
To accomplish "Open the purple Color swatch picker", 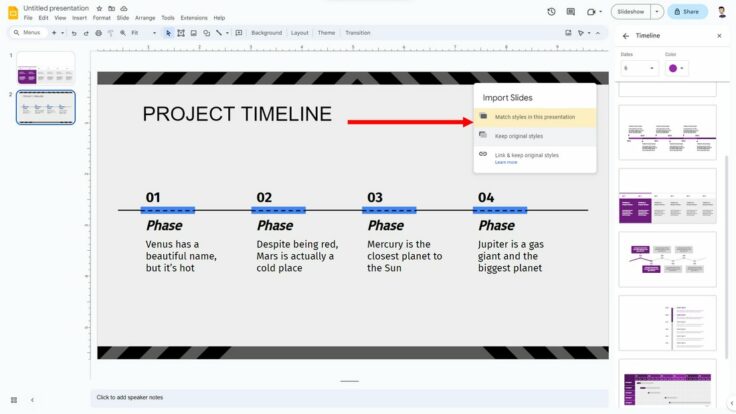I will tap(677, 68).
